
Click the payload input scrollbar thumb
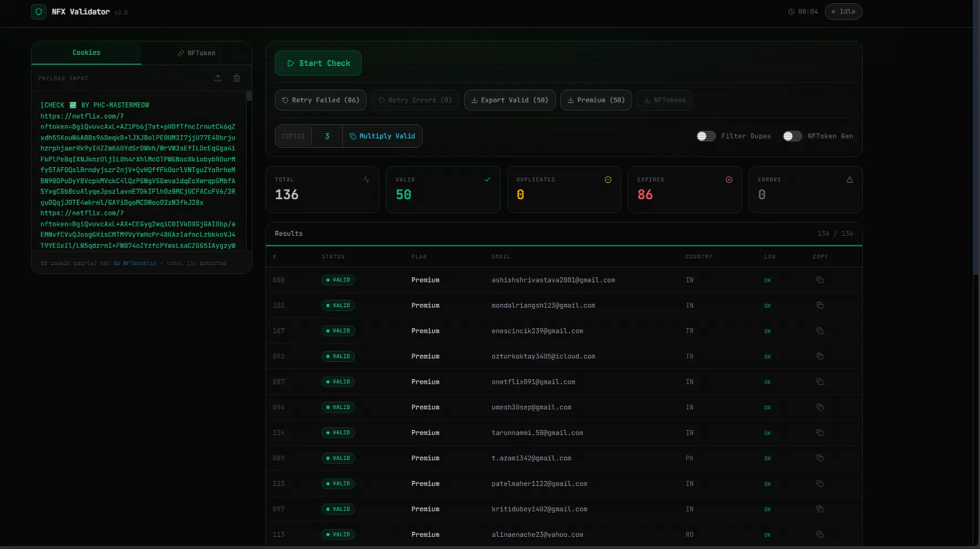(249, 96)
